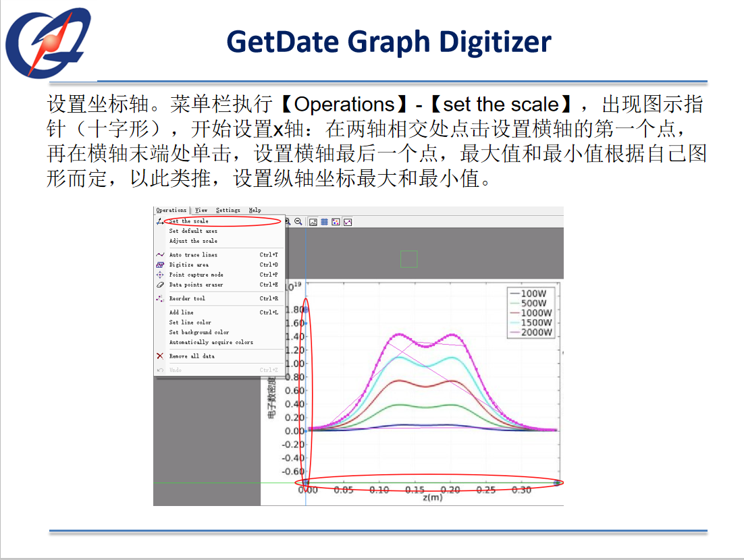Click the 1500W legend entry
Screen dimensions: 744x560
tap(531, 323)
